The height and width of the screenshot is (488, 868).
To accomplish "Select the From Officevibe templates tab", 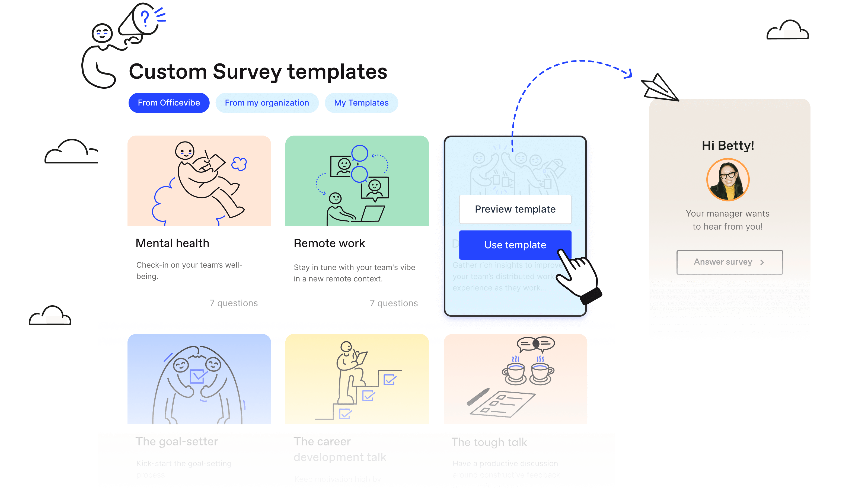I will click(x=169, y=102).
